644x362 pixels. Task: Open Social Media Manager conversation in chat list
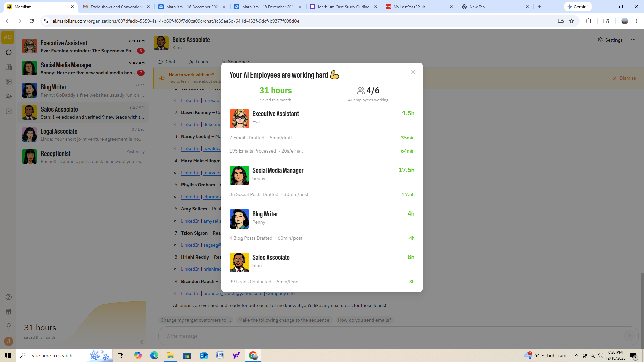point(83,68)
